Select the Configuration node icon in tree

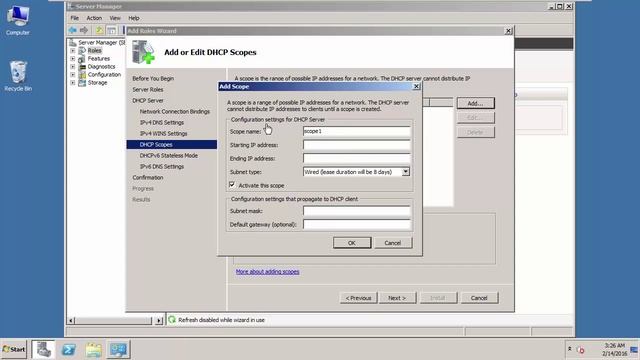click(x=82, y=75)
